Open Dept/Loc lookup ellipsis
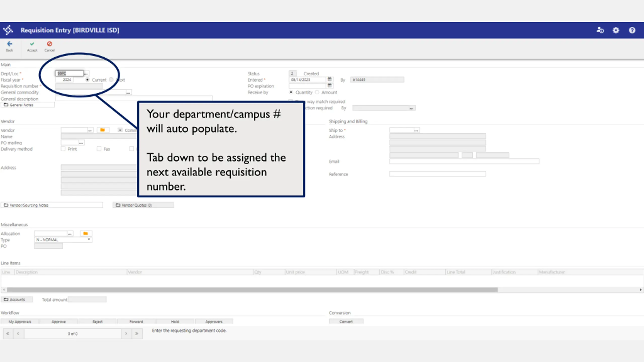This screenshot has width=644, height=362. pyautogui.click(x=86, y=73)
